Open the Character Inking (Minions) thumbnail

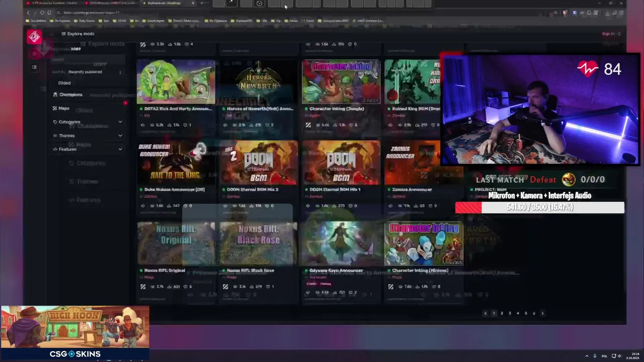click(424, 244)
